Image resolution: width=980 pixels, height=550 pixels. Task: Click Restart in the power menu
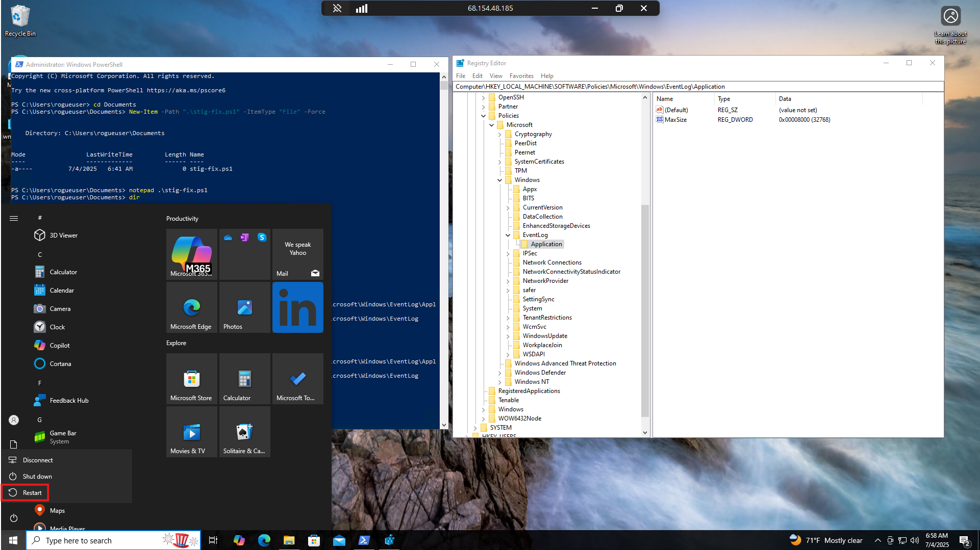[x=32, y=493]
